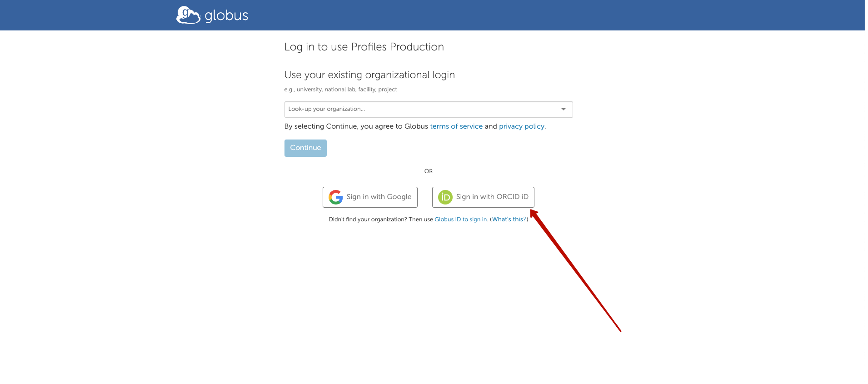
Task: Select the 'Log in to use Profiles Production' heading
Action: (x=364, y=47)
